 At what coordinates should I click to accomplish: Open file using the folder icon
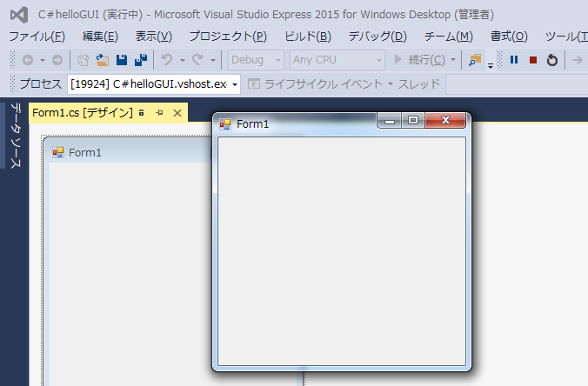[102, 60]
